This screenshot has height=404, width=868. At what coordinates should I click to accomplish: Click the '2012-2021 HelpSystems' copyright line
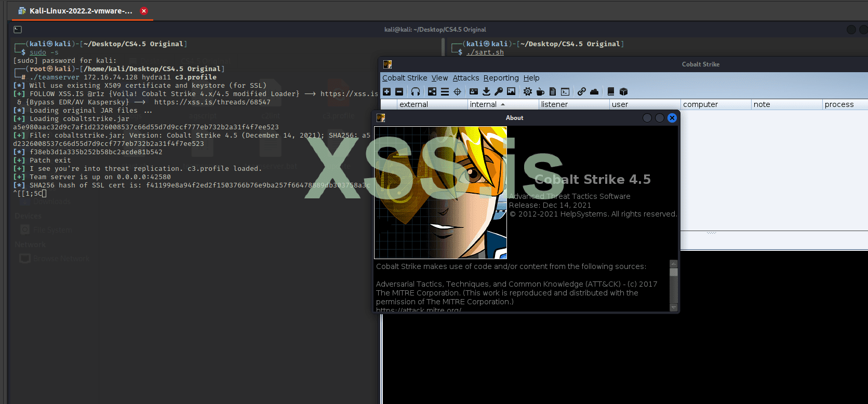(593, 214)
